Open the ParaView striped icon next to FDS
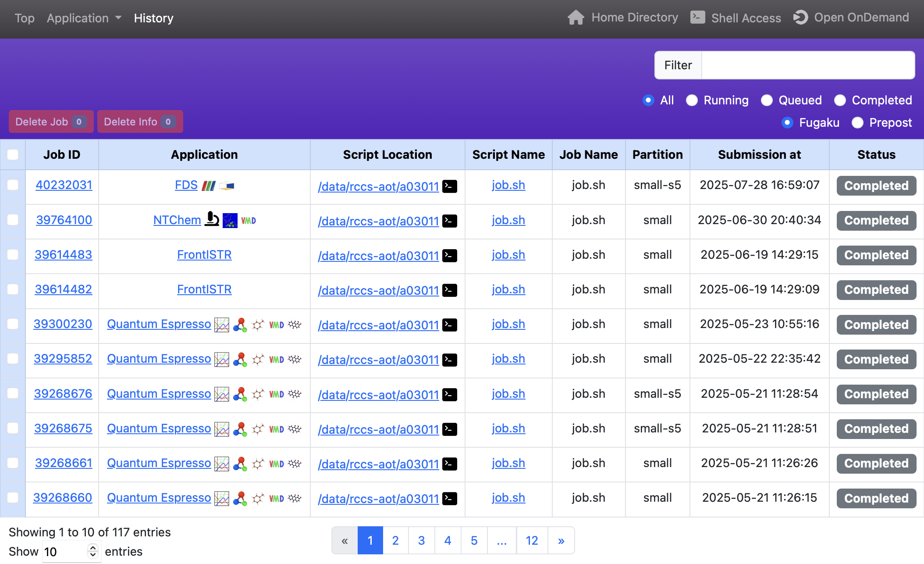This screenshot has width=924, height=564. click(209, 186)
